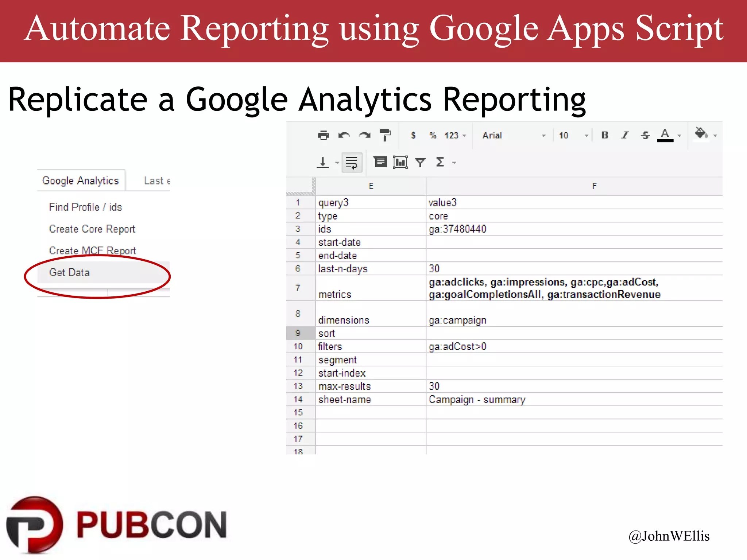The height and width of the screenshot is (560, 747).
Task: Open the fill color dropdown arrow
Action: 715,136
